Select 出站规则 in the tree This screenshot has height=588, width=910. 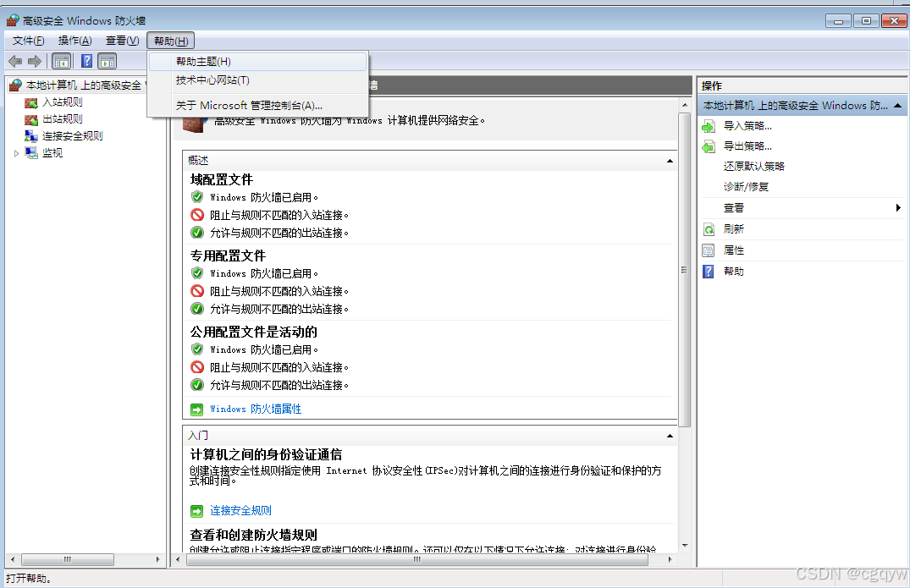pos(63,119)
